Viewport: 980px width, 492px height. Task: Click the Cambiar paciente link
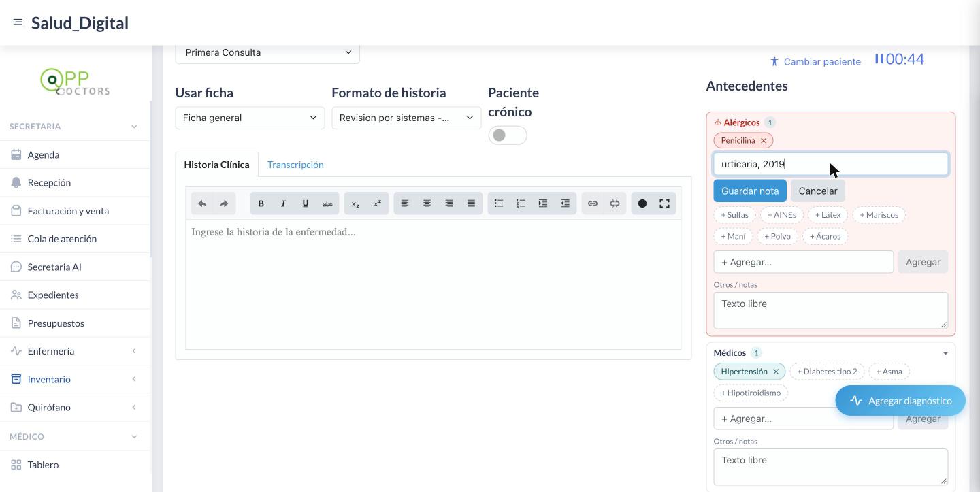pos(816,61)
